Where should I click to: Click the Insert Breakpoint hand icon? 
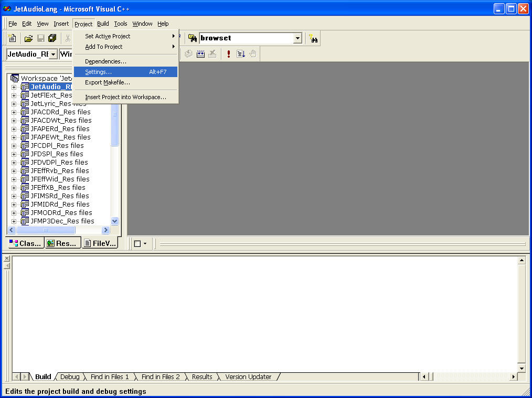point(253,54)
